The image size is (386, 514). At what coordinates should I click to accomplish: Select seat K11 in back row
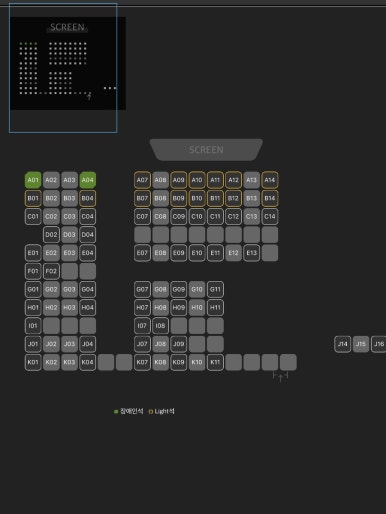click(215, 362)
